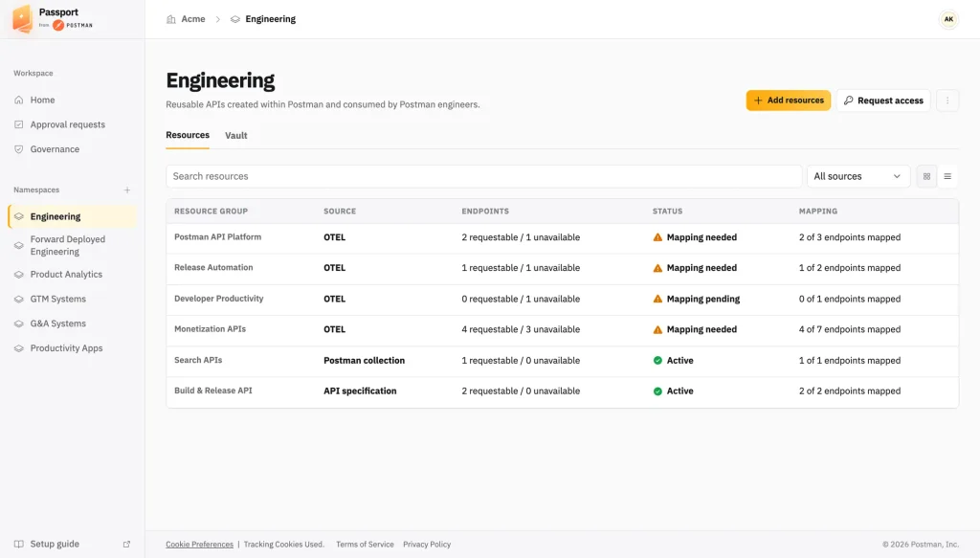Click the Engineering namespace layers icon
Image resolution: width=980 pixels, height=558 pixels.
click(x=19, y=217)
